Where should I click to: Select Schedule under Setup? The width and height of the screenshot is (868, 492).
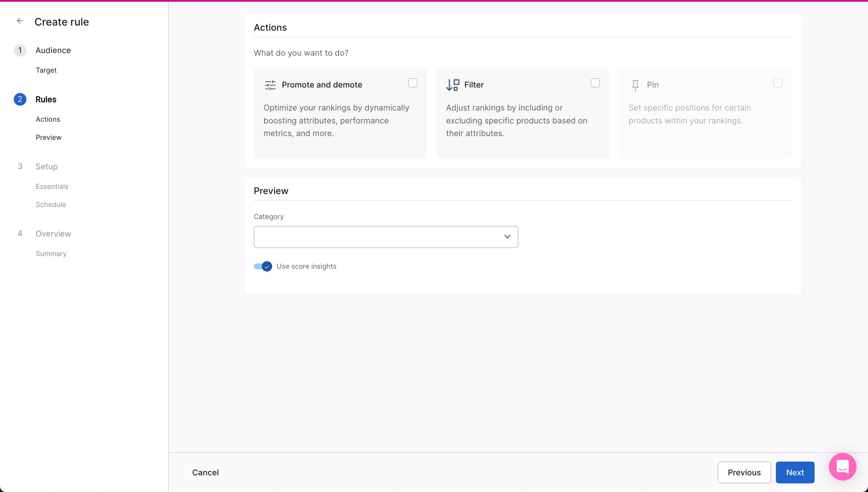click(x=51, y=204)
